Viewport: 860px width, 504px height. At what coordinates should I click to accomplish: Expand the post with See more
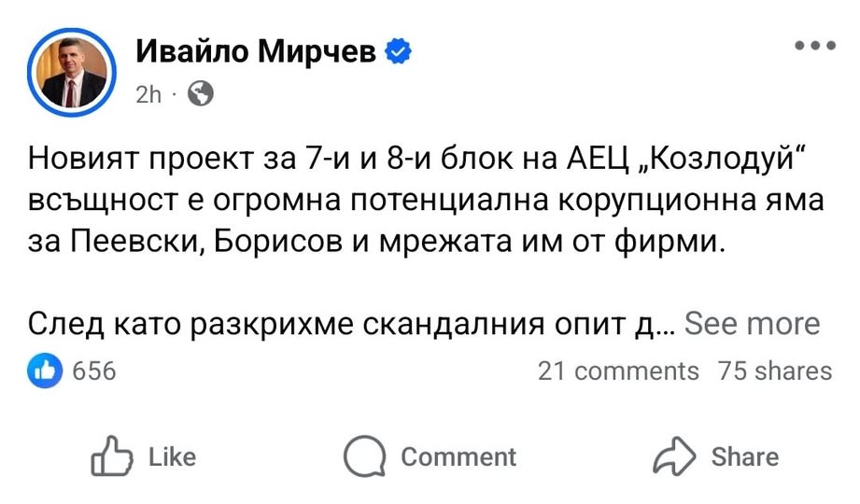coord(752,324)
